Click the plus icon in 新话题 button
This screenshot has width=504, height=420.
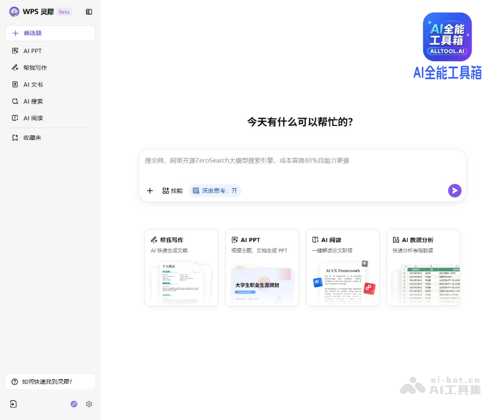click(16, 33)
